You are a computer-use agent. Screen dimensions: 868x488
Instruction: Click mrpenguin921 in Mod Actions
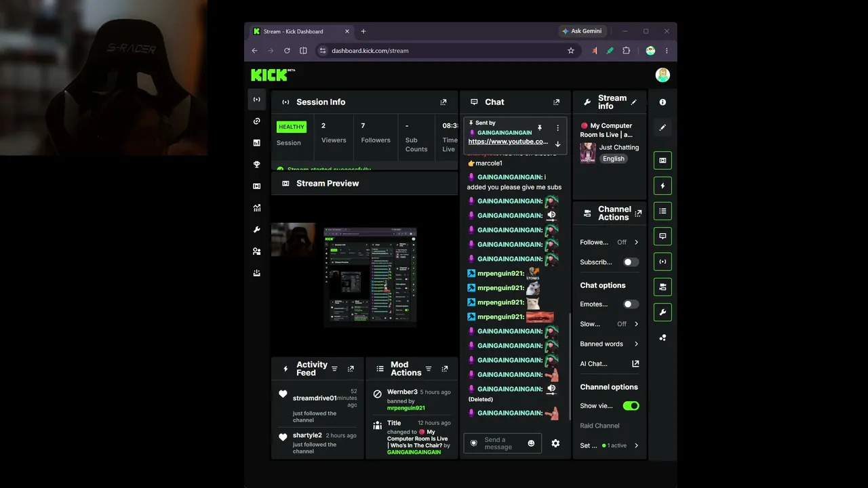click(x=406, y=408)
